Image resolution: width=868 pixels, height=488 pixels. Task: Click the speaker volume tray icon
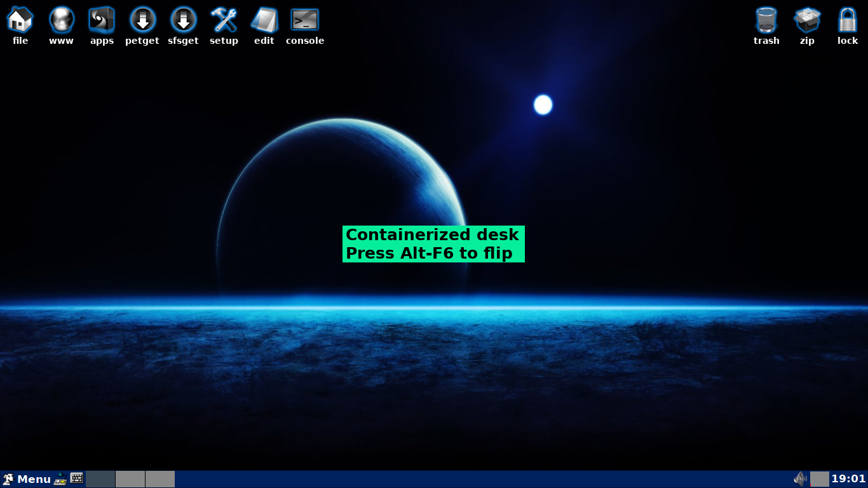click(801, 479)
